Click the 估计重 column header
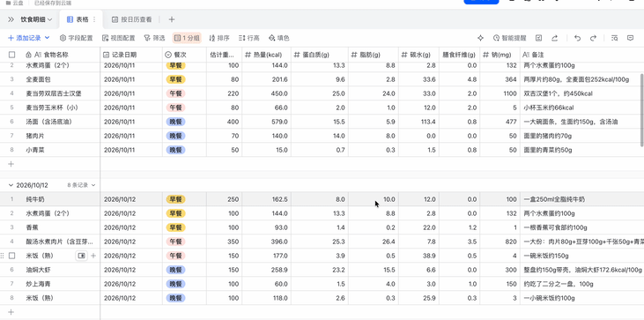Image resolution: width=644 pixels, height=320 pixels. [225, 55]
